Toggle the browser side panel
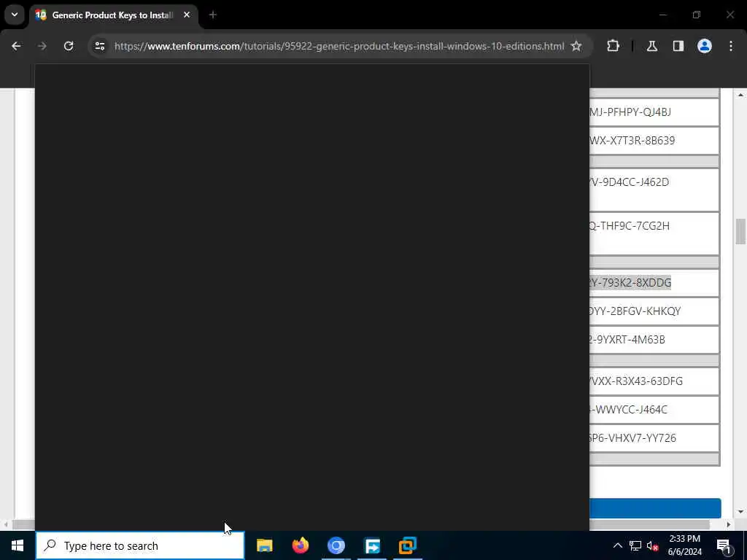 coord(678,46)
